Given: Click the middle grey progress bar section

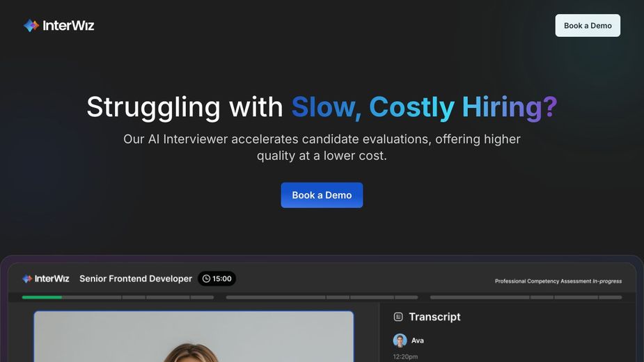Looking at the screenshot, I should pos(322,297).
